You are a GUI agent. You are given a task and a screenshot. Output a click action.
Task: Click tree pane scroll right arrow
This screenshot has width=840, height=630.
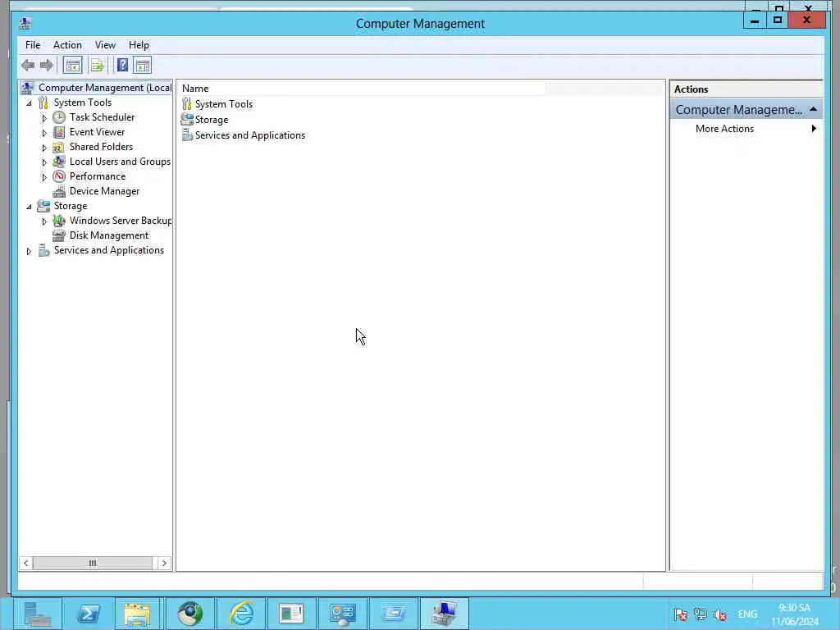coord(164,563)
